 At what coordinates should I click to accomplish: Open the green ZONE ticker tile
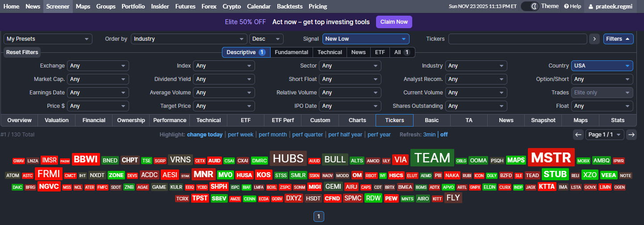coord(116,175)
